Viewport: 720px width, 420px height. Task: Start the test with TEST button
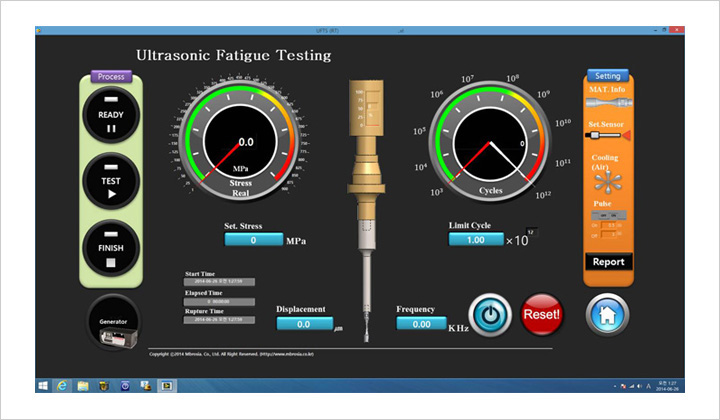pyautogui.click(x=111, y=181)
